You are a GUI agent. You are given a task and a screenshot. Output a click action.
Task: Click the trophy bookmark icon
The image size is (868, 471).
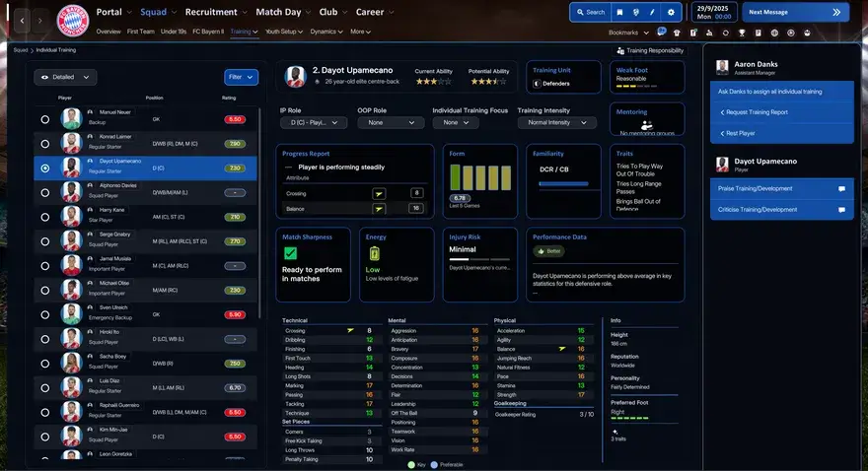click(742, 33)
